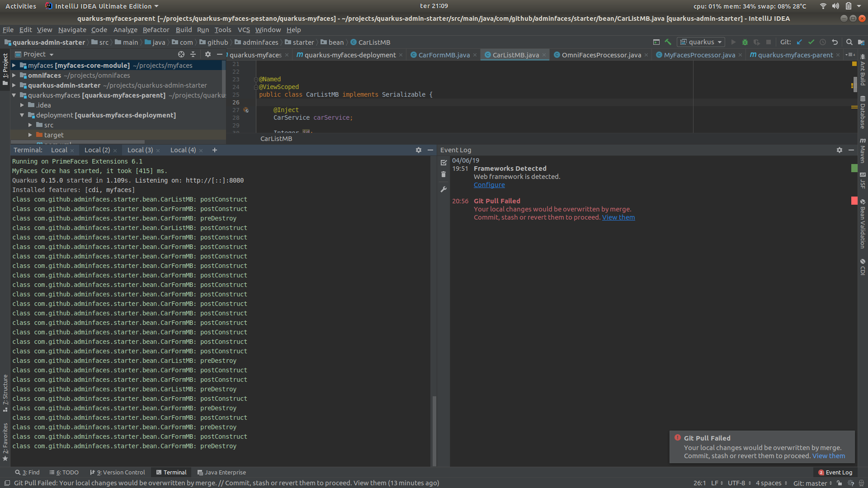The width and height of the screenshot is (868, 488).
Task: Open Event Log settings via the gear icon
Action: click(839, 150)
